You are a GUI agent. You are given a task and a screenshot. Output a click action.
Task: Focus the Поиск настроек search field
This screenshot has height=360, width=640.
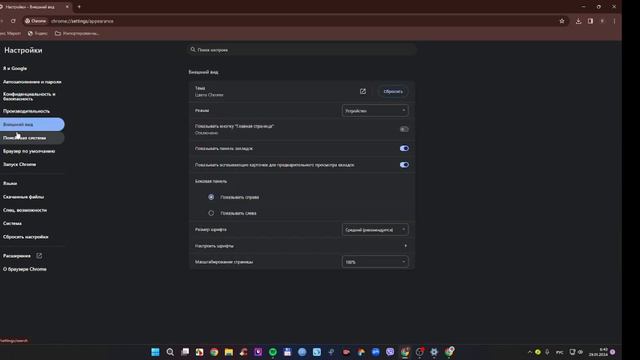302,49
